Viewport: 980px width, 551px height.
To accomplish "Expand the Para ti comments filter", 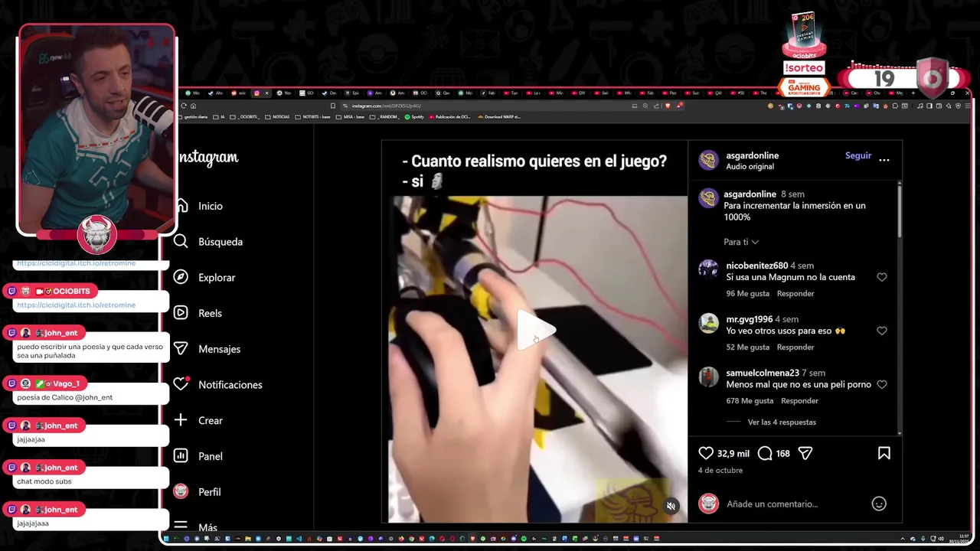I will coord(741,242).
